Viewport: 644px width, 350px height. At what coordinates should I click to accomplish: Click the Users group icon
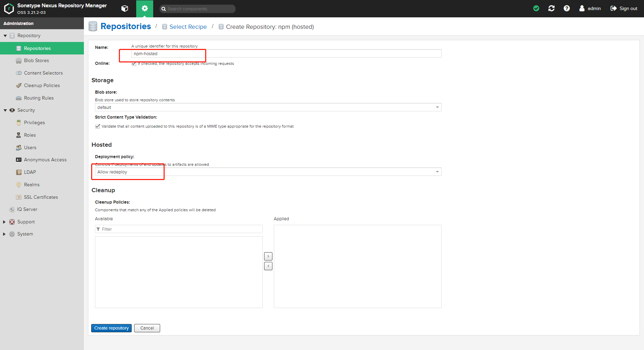19,148
